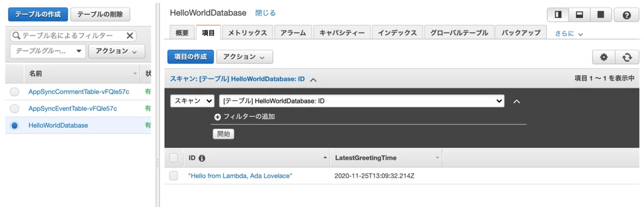Switch to the 概要 tab
The image size is (644, 207).
coord(182,33)
